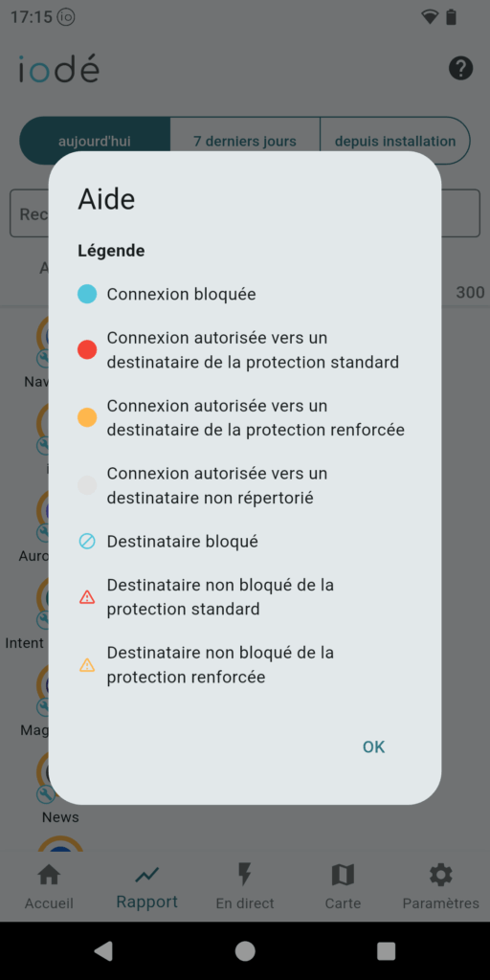Click the red protection standard circle
Screen dimensions: 490x980
pos(87,350)
